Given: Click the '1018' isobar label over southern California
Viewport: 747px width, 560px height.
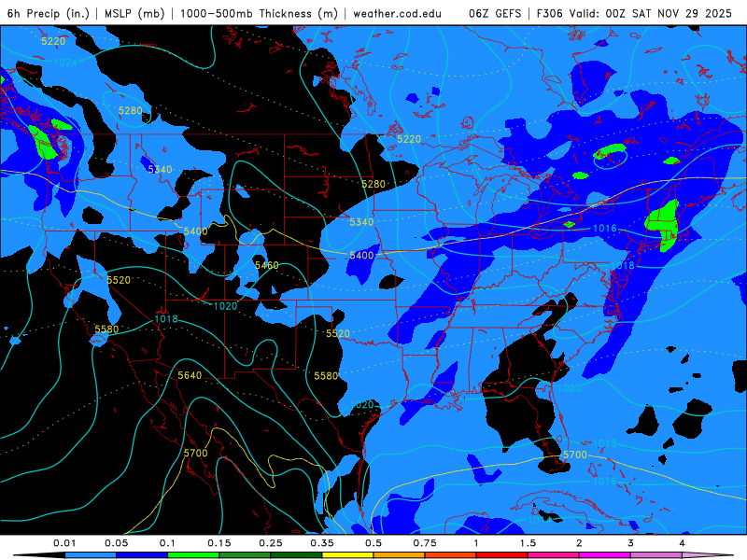Looking at the screenshot, I should click(x=166, y=319).
